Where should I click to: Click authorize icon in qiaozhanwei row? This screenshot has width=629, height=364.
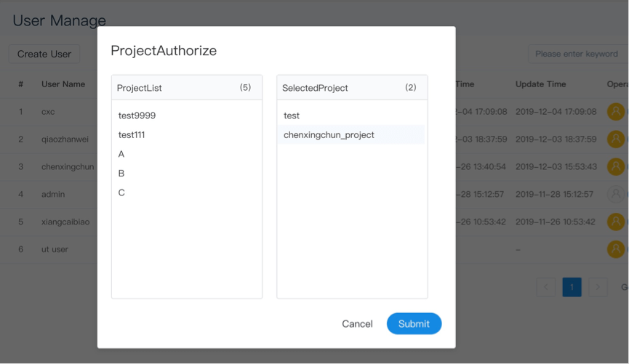(x=615, y=139)
